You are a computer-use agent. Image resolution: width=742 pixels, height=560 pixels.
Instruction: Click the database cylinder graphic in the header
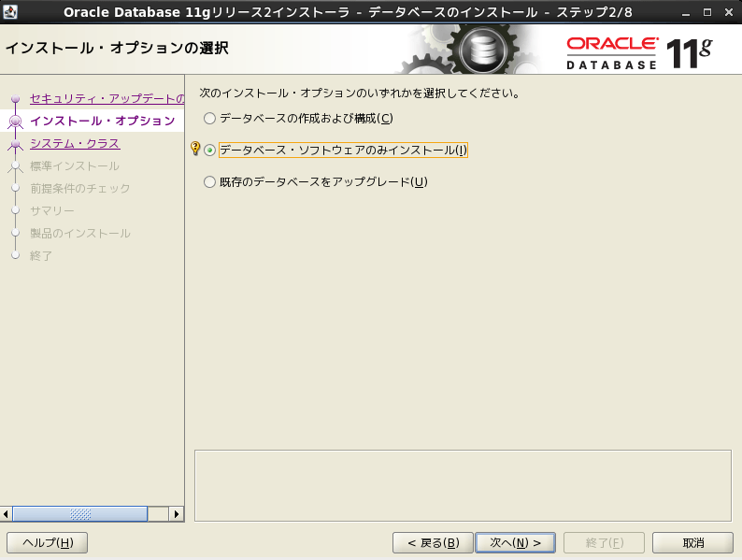[482, 50]
